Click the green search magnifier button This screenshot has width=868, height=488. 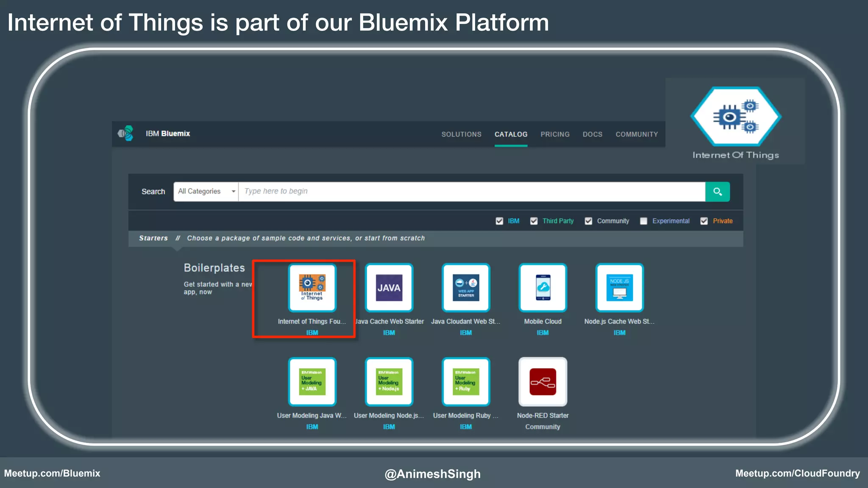718,191
